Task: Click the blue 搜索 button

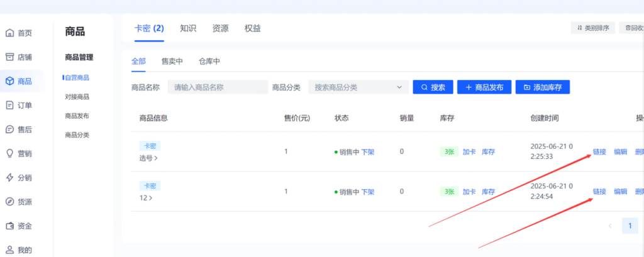Action: [x=433, y=87]
